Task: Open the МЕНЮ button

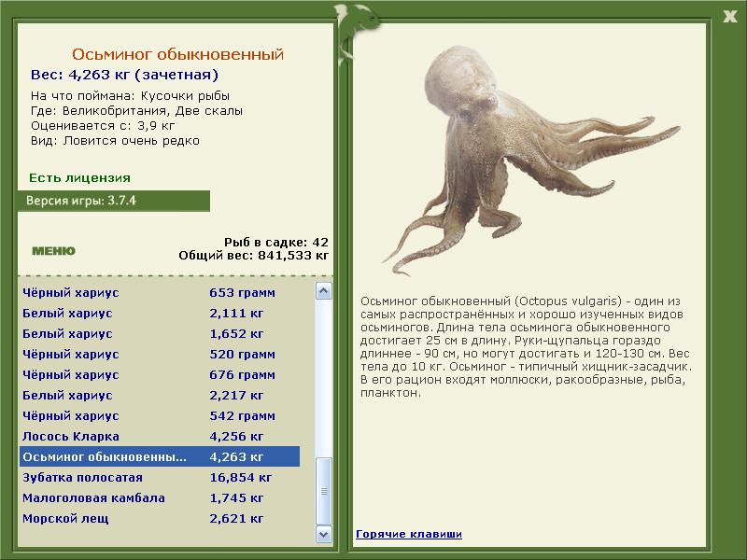Action: pos(53,251)
